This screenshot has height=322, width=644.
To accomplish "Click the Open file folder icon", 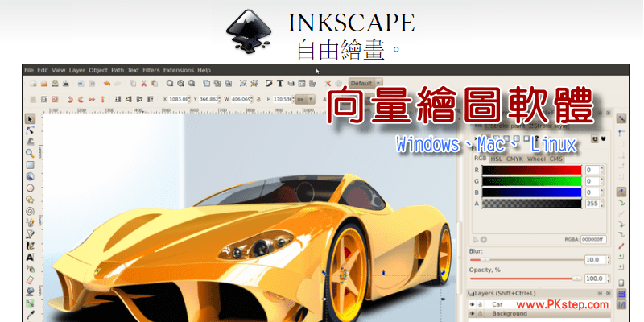I will [x=44, y=84].
